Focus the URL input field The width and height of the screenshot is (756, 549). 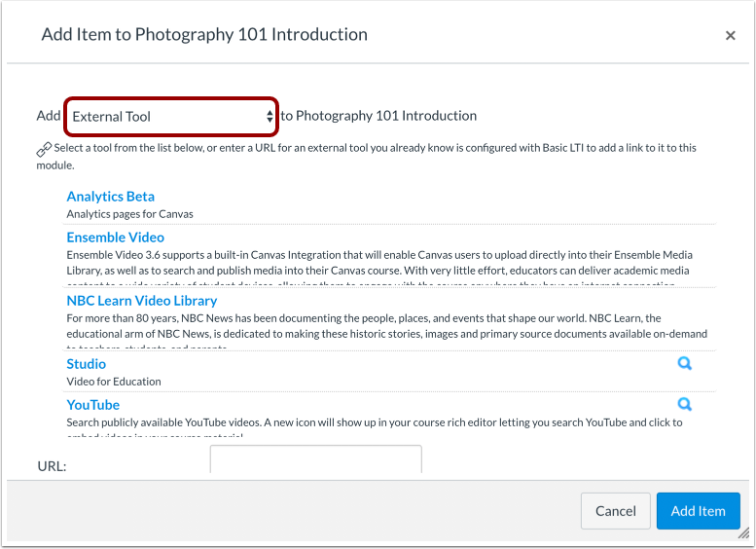pos(316,459)
